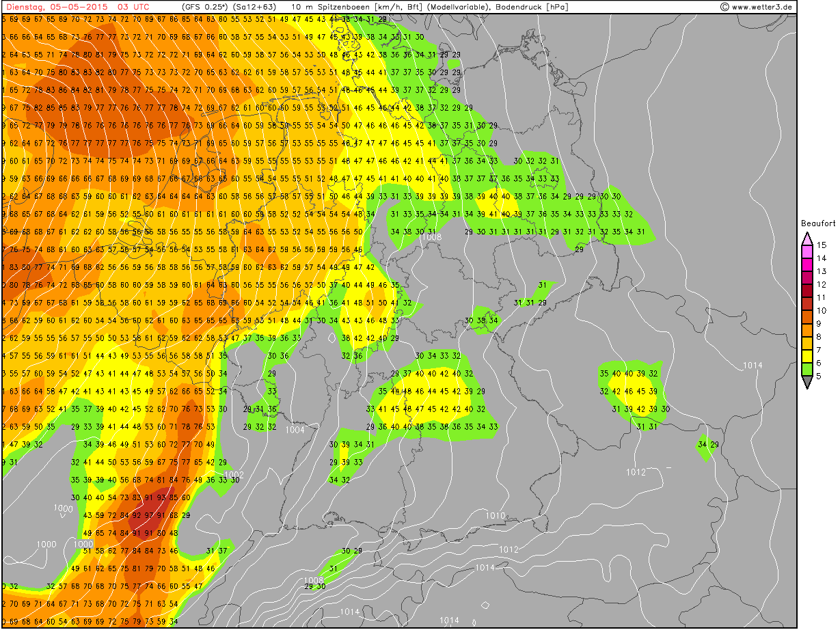Pick legend swatch between 14 and 13
Screen dimensions: 840x630
807,264
